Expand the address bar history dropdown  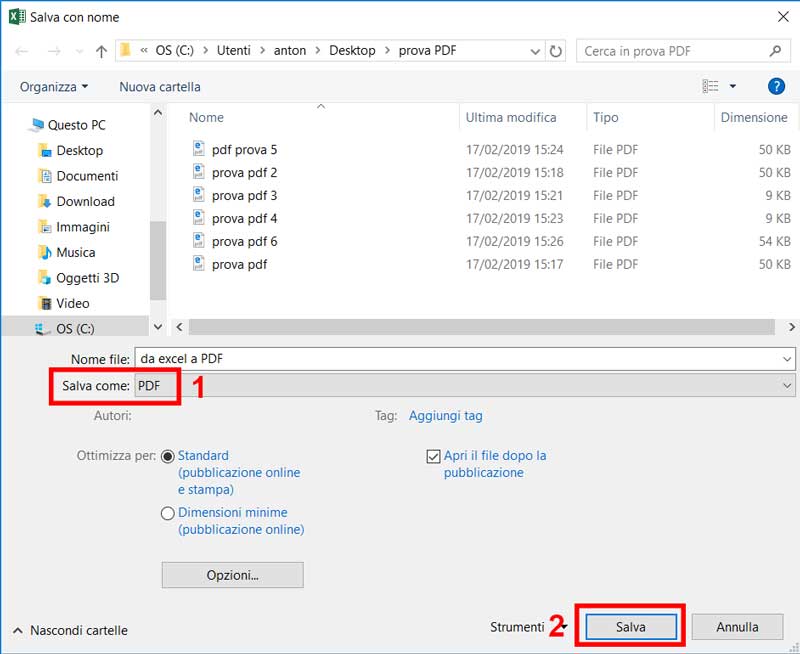(535, 51)
